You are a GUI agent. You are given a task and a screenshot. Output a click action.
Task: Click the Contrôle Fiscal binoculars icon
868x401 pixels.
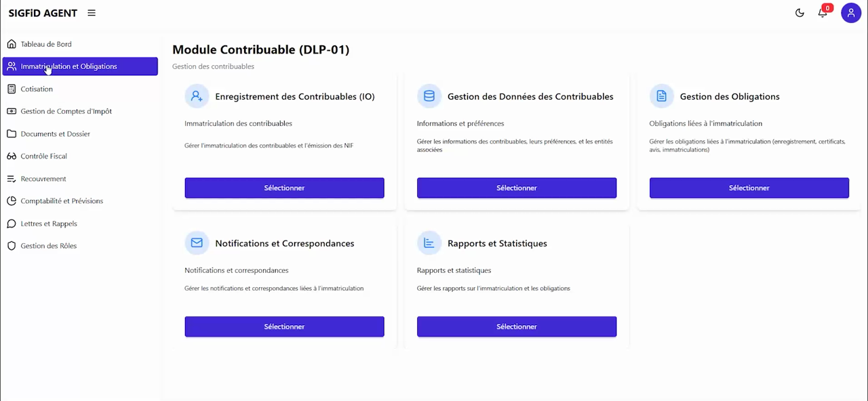(12, 156)
